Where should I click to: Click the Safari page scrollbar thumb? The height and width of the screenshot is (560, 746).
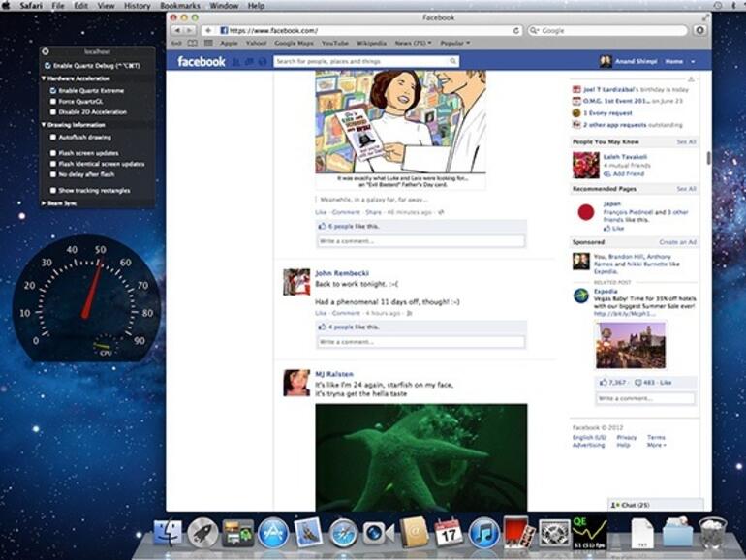708,158
